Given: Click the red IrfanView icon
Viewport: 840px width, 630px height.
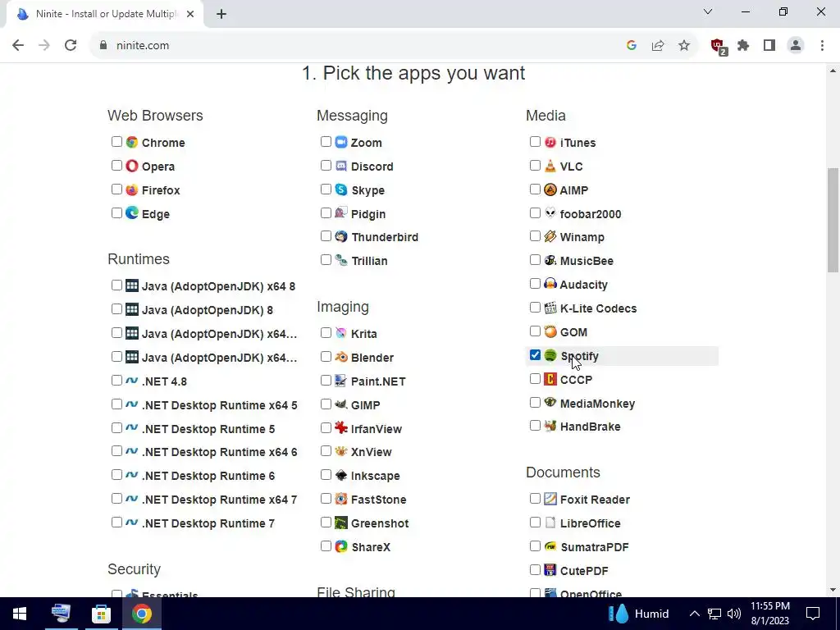Looking at the screenshot, I should tap(341, 428).
